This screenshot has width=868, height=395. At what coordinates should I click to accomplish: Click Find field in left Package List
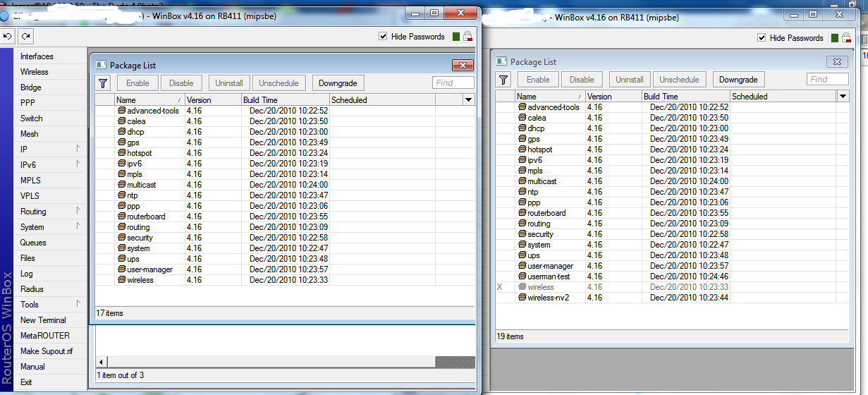pos(453,83)
